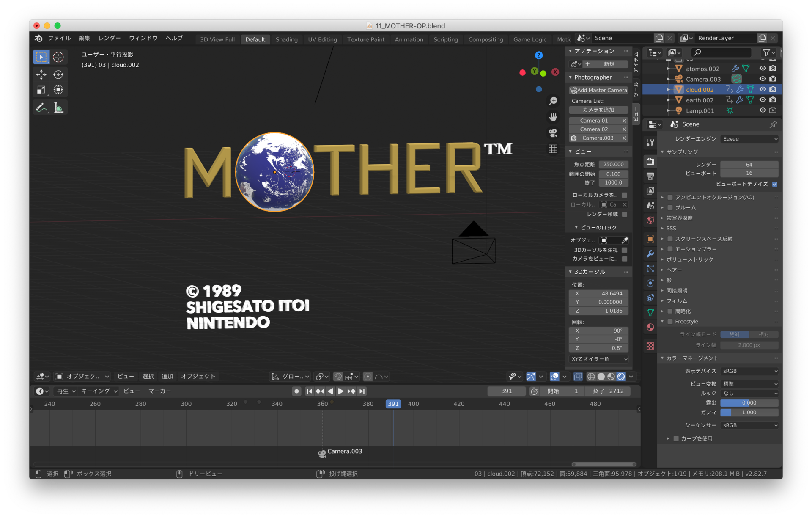Select the Rotate tool
Viewport: 812px width, 518px height.
(58, 75)
